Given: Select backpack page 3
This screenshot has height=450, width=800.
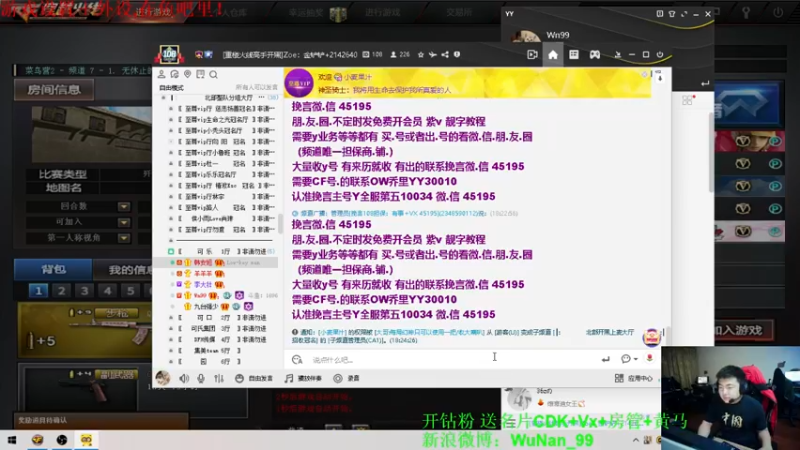Looking at the screenshot, I should point(84,291).
